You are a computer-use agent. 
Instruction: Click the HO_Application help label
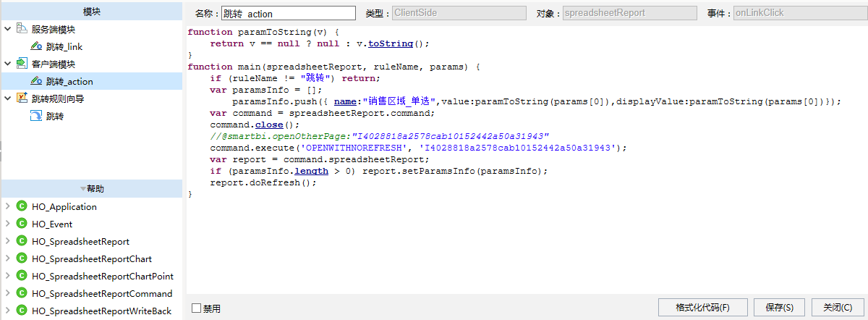click(x=64, y=206)
